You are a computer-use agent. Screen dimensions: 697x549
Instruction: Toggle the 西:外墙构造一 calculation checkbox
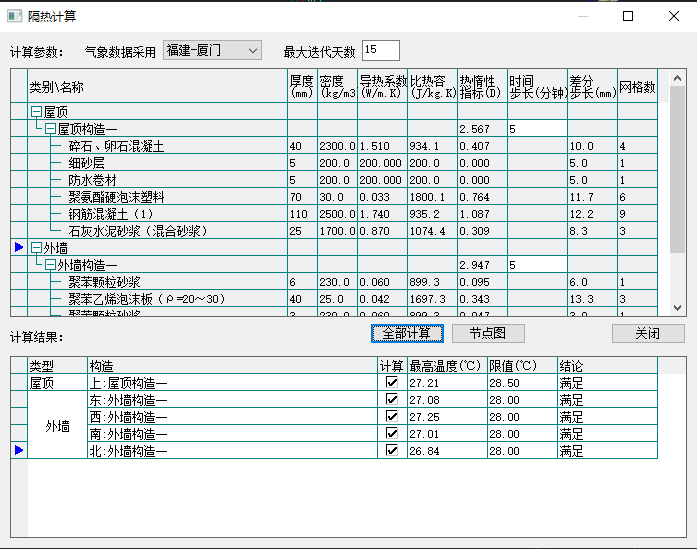[x=392, y=417]
